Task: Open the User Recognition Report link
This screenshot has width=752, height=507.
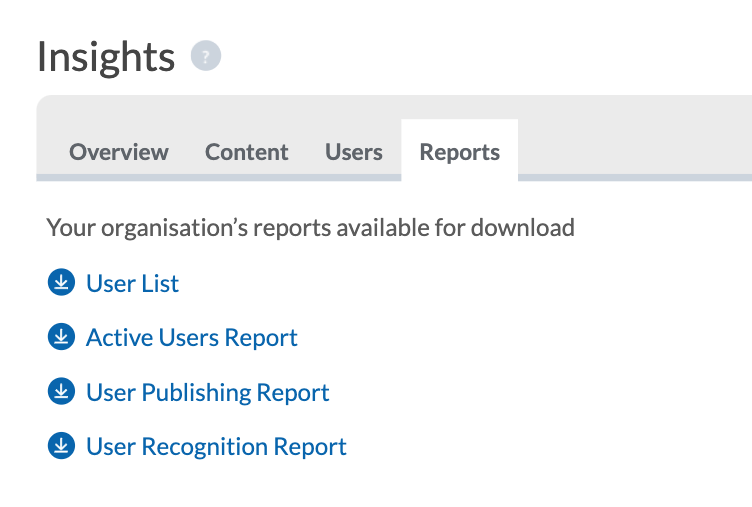Action: click(216, 447)
